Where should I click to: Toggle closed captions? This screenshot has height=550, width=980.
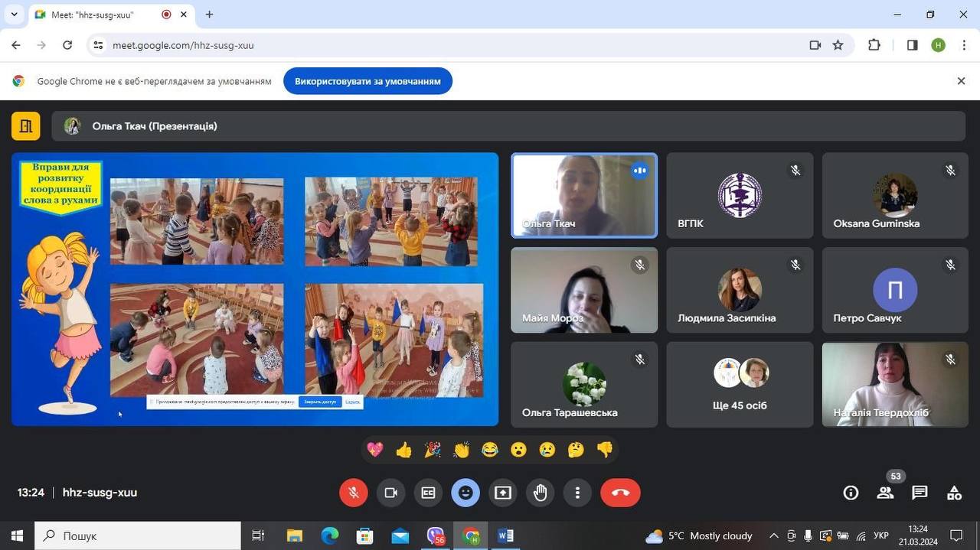[428, 493]
